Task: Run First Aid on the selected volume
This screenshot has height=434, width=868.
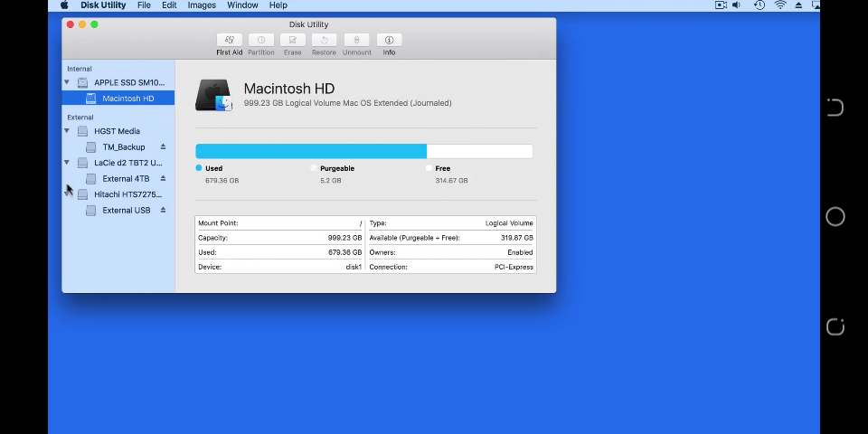Action: [x=229, y=41]
